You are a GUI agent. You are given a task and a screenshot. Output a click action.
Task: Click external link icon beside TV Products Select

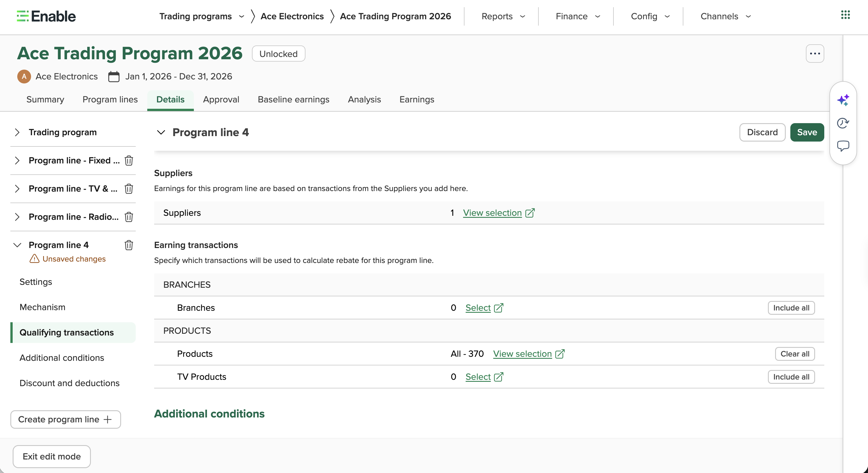499,377
